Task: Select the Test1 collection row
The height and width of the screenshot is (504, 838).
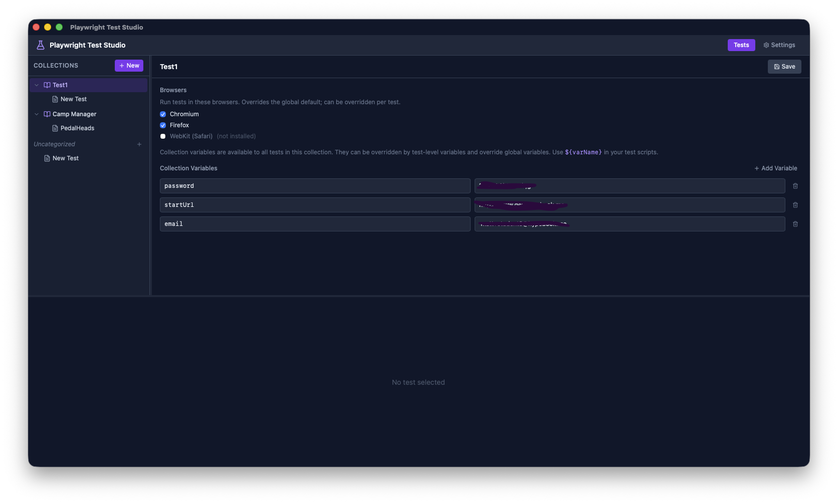Action: (88, 85)
